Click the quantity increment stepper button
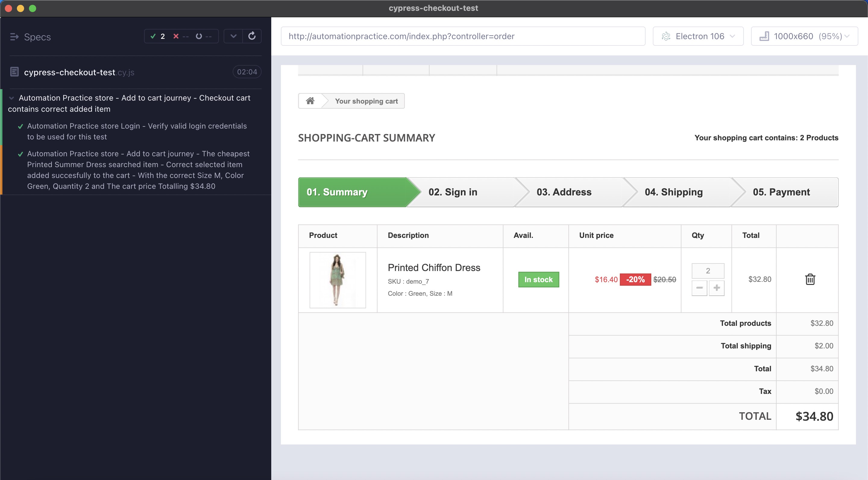Image resolution: width=868 pixels, height=480 pixels. click(717, 288)
